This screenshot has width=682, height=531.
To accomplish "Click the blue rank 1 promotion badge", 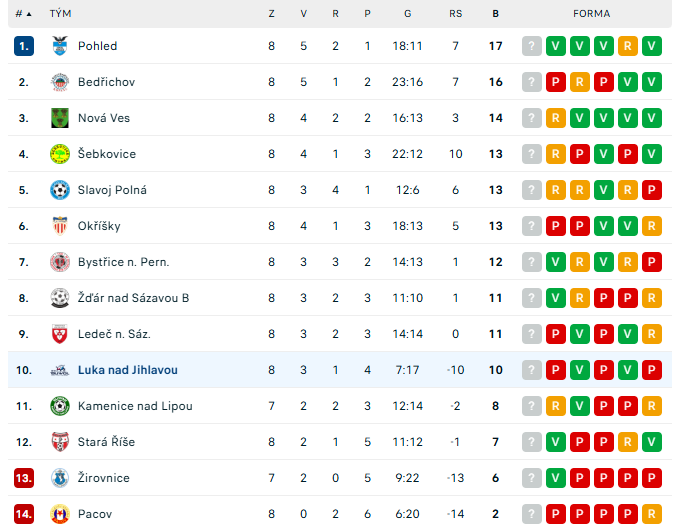I will 24,46.
